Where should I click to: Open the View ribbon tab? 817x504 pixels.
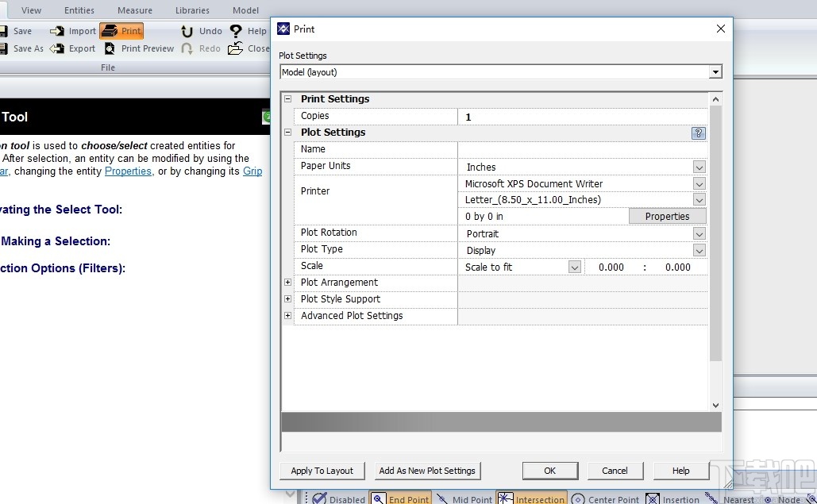[31, 10]
